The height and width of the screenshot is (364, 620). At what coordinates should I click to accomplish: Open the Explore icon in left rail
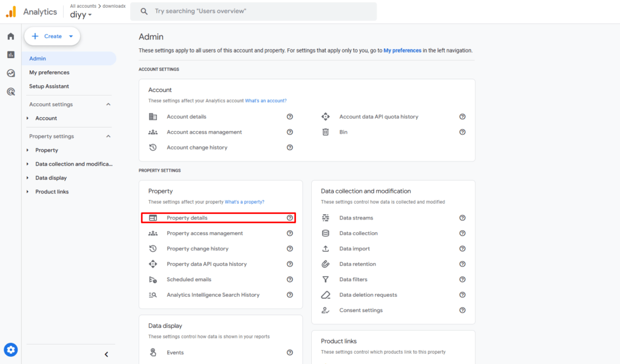(x=11, y=73)
